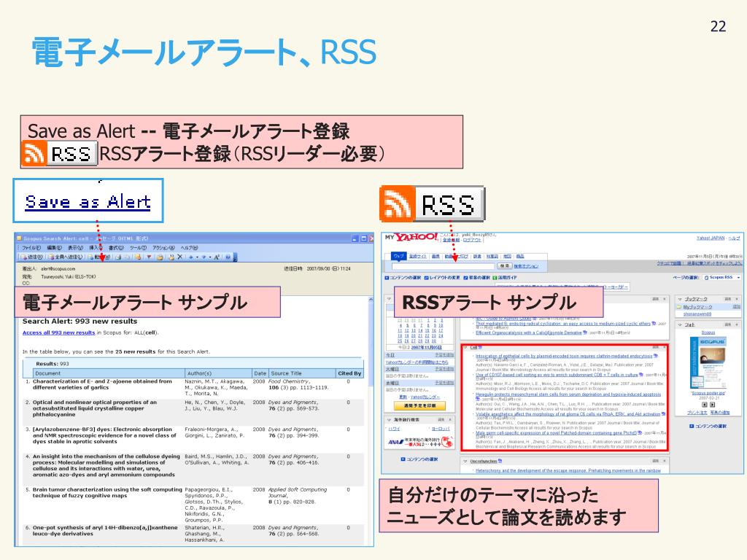Open Intoxication of epithelial cells article link
Image resolution: width=747 pixels, height=560 pixels.
click(x=564, y=356)
